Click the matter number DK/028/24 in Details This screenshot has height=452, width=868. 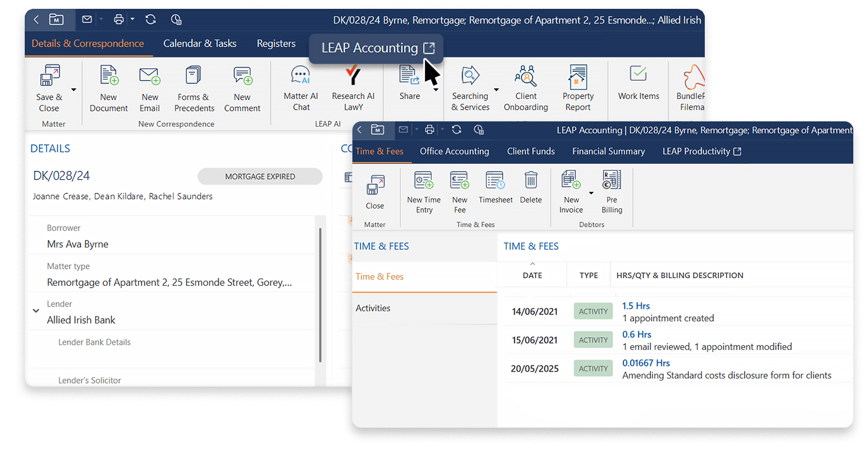pyautogui.click(x=62, y=176)
